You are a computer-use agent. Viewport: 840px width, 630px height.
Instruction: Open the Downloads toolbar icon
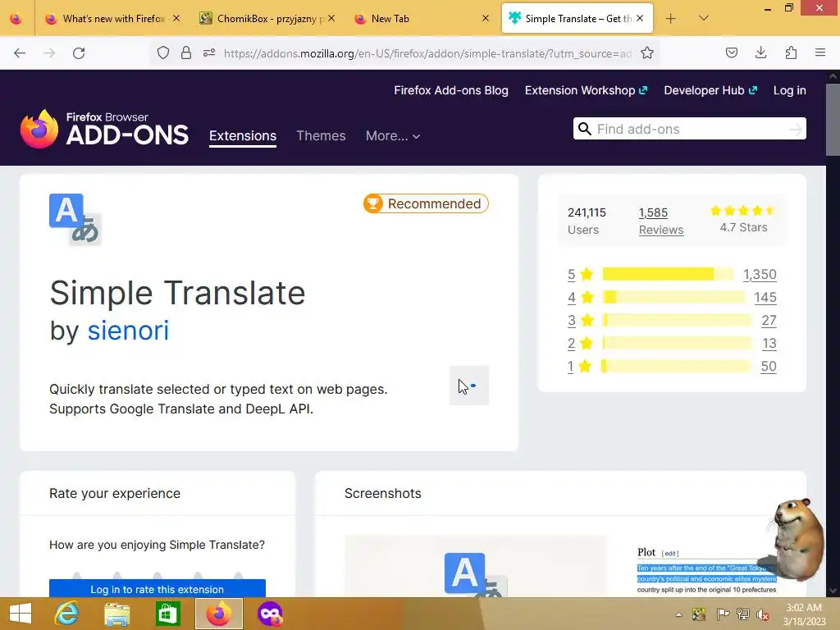coord(760,52)
